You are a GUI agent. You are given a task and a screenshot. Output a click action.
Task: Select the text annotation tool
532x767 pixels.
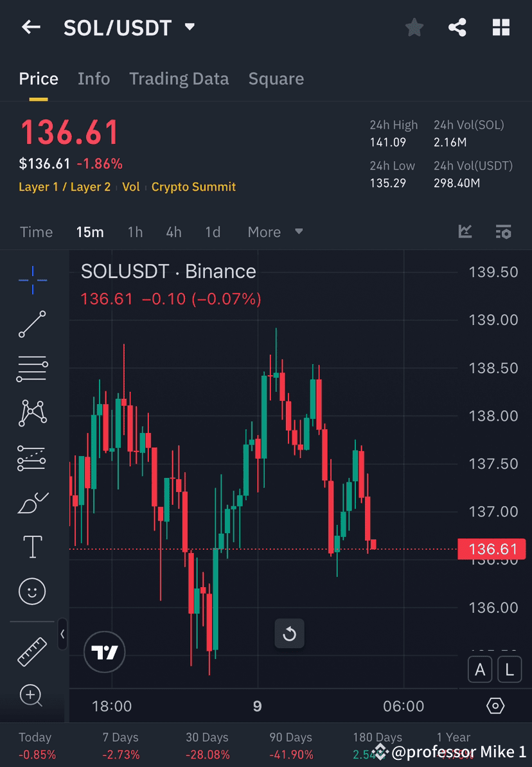pos(32,546)
